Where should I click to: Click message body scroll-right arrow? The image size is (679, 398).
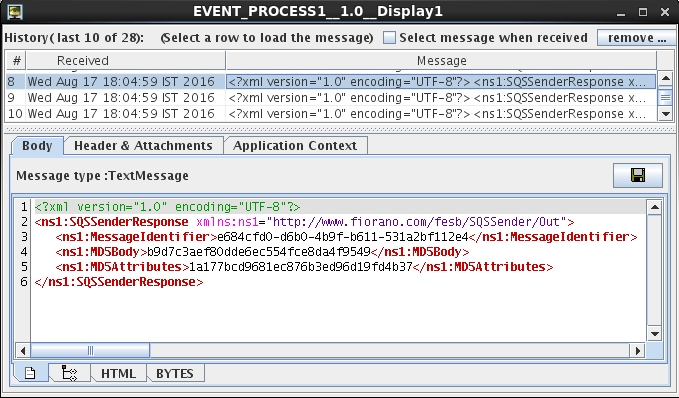click(x=637, y=350)
